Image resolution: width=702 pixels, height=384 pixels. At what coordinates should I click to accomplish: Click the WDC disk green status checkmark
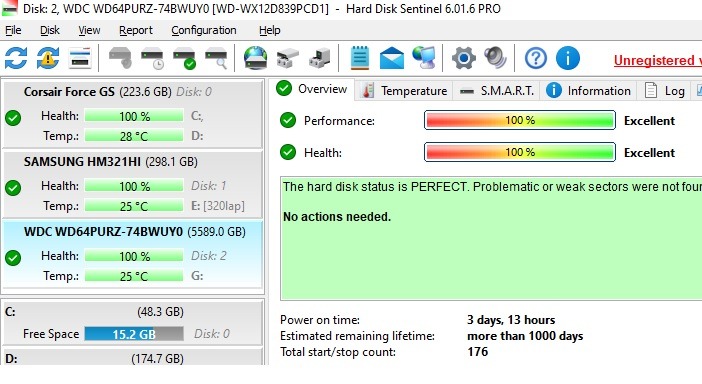pos(13,258)
